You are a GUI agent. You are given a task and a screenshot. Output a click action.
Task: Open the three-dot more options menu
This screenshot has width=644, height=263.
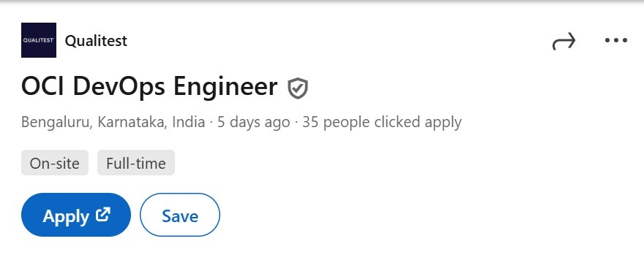616,40
